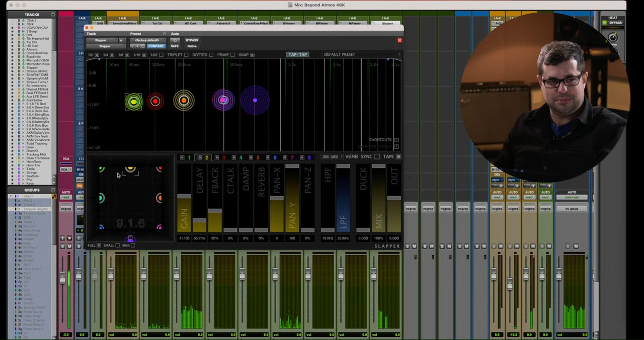Enable the TRIPLET checkbox
This screenshot has width=644, height=340.
click(x=186, y=55)
